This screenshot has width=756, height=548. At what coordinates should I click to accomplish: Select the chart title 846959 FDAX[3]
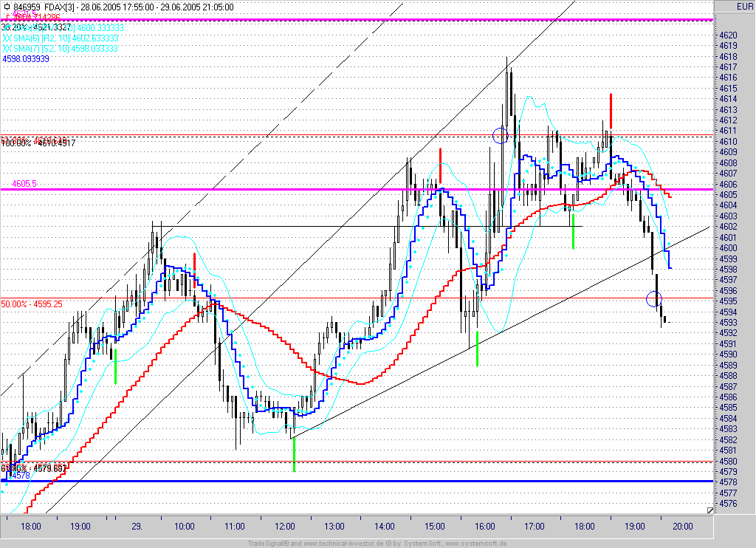click(x=45, y=7)
